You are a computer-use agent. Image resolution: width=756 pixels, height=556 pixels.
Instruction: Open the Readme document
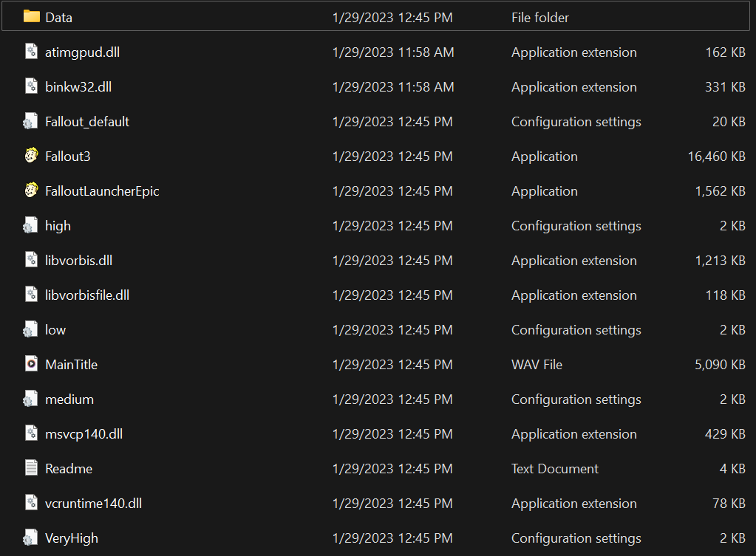(68, 468)
